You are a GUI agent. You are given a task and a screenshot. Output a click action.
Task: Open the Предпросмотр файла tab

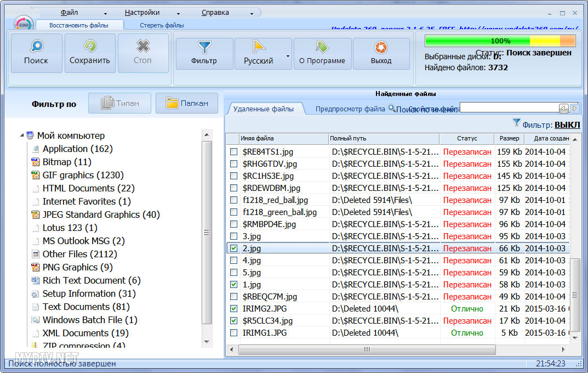pos(350,109)
